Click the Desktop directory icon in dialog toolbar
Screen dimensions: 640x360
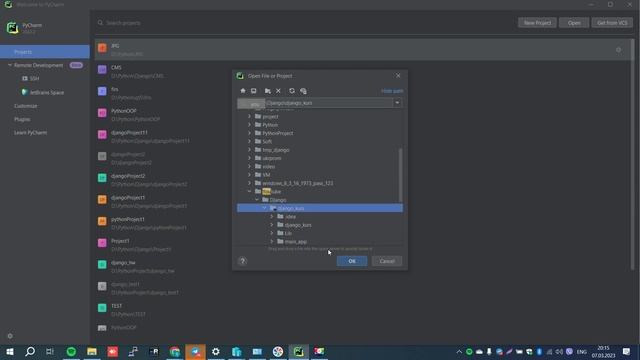[253, 91]
